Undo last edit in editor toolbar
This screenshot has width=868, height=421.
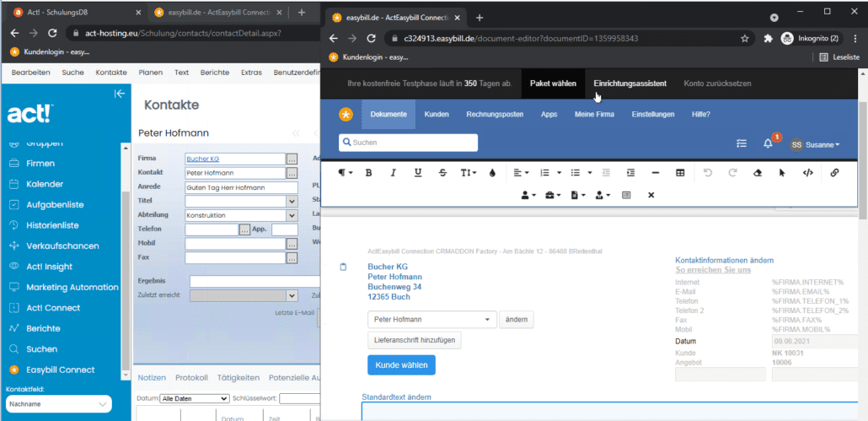[708, 173]
